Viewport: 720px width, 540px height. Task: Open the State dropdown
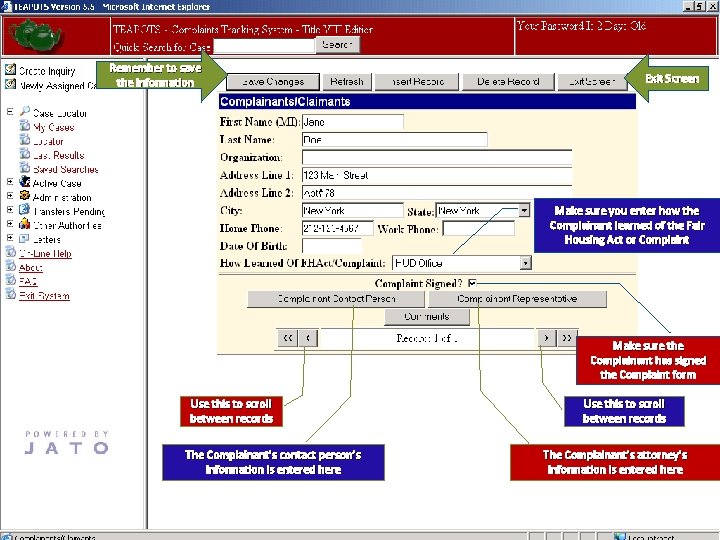click(x=524, y=210)
